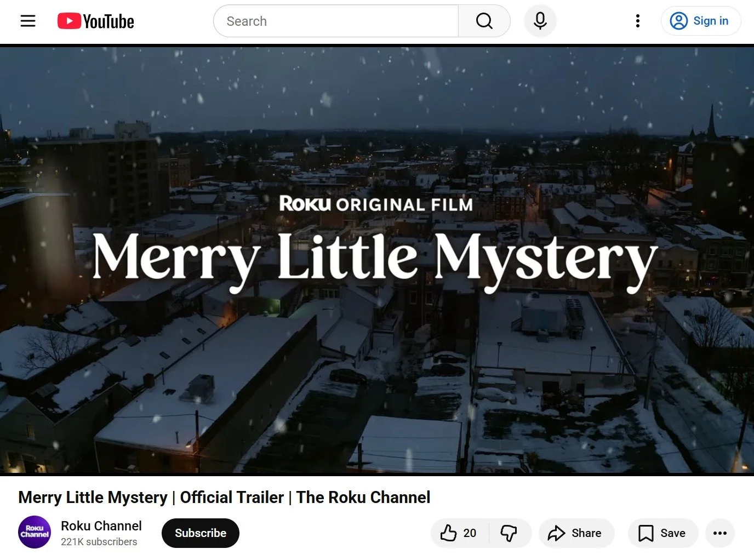Click the Roku Channel avatar thumbnail
Viewport: 754px width, 560px height.
coord(34,533)
